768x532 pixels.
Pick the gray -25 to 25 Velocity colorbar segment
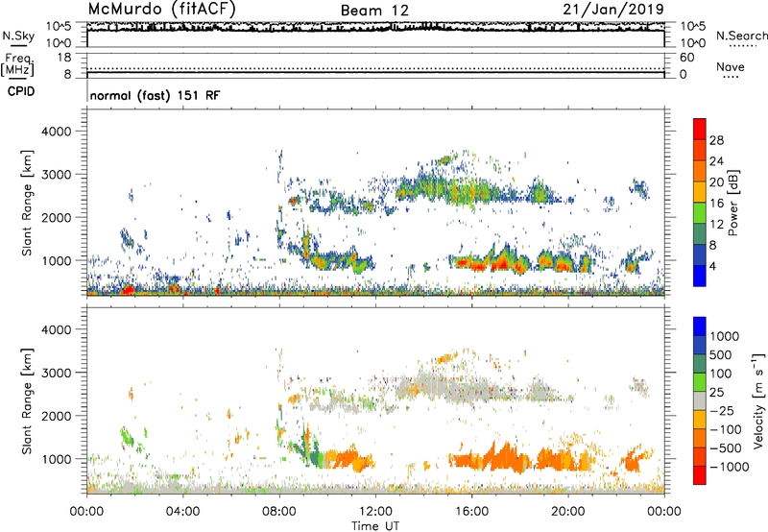(700, 400)
